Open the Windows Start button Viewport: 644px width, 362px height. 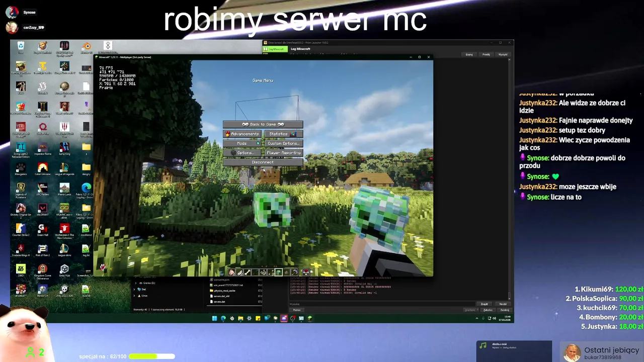point(214,318)
